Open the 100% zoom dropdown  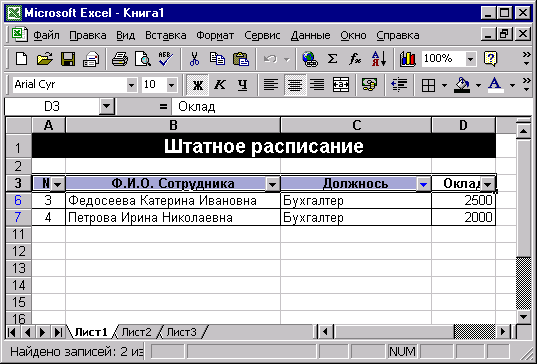point(471,59)
